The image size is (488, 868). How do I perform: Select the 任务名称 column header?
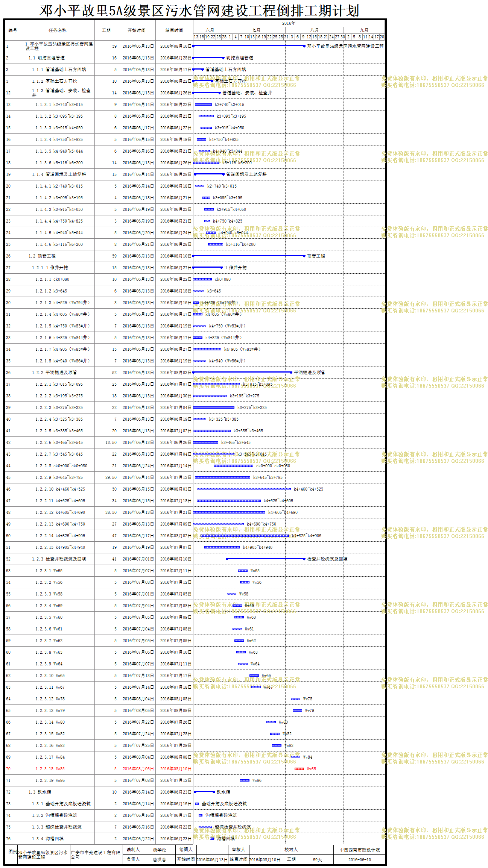click(x=58, y=30)
